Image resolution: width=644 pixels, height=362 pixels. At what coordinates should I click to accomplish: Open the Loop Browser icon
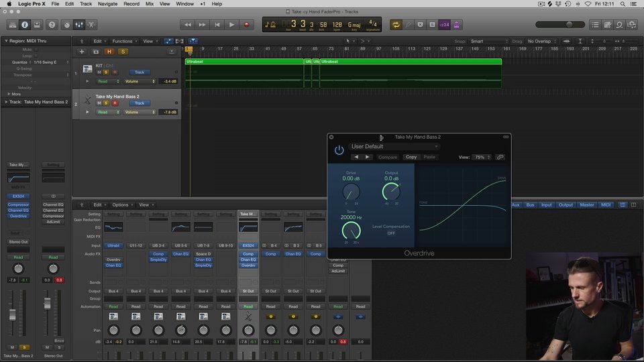coord(619,25)
